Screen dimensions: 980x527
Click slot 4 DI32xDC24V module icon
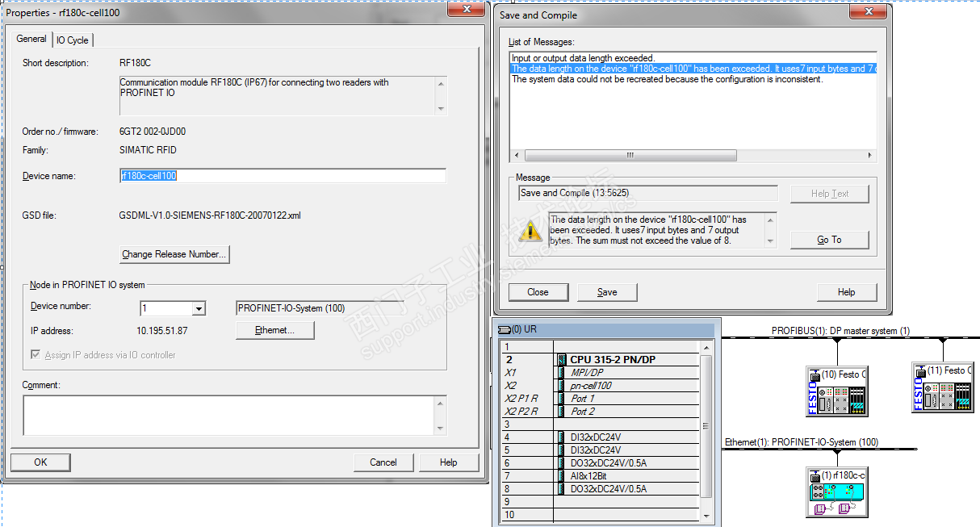pyautogui.click(x=561, y=437)
